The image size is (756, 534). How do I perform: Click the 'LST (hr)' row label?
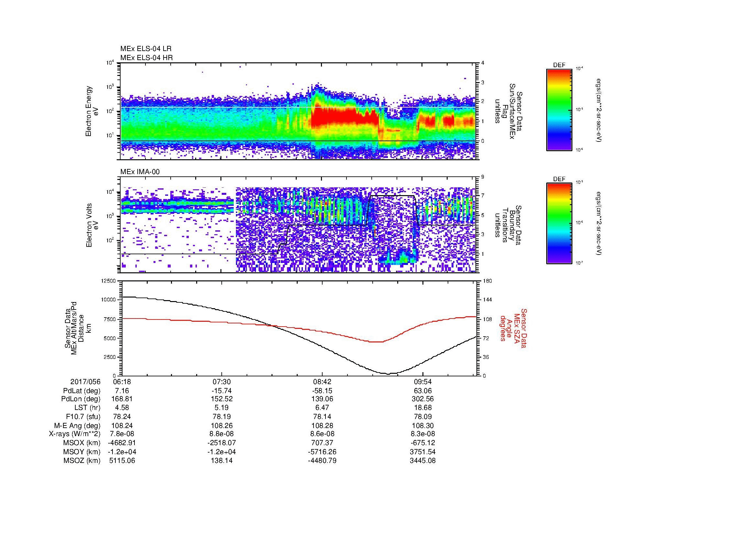[87, 408]
